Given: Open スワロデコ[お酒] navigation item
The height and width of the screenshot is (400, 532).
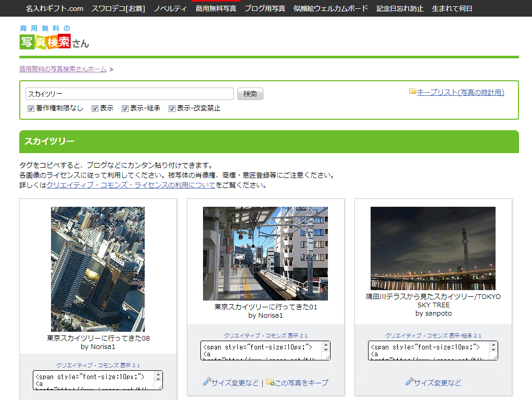Looking at the screenshot, I should (x=118, y=8).
